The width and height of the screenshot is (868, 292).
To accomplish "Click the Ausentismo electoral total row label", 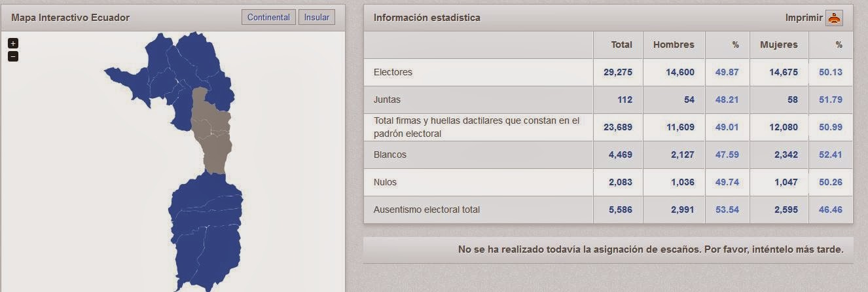I will (426, 210).
